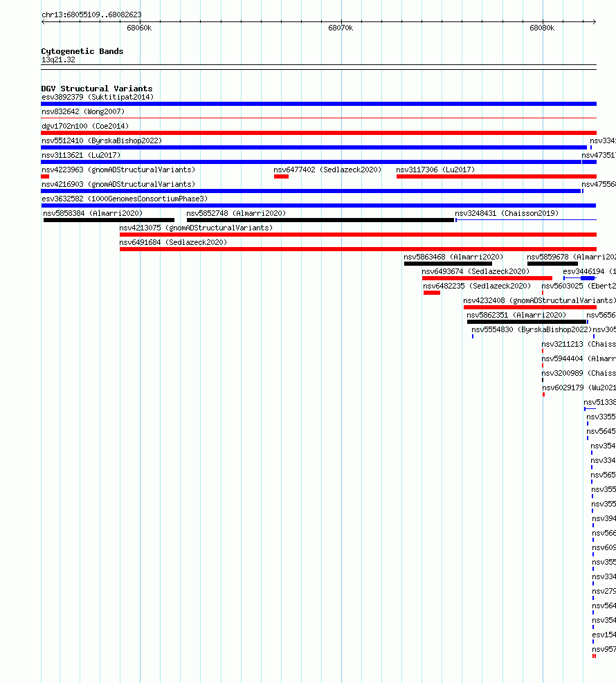Open variant label nsv3117306 (Lu2017)

(x=435, y=170)
